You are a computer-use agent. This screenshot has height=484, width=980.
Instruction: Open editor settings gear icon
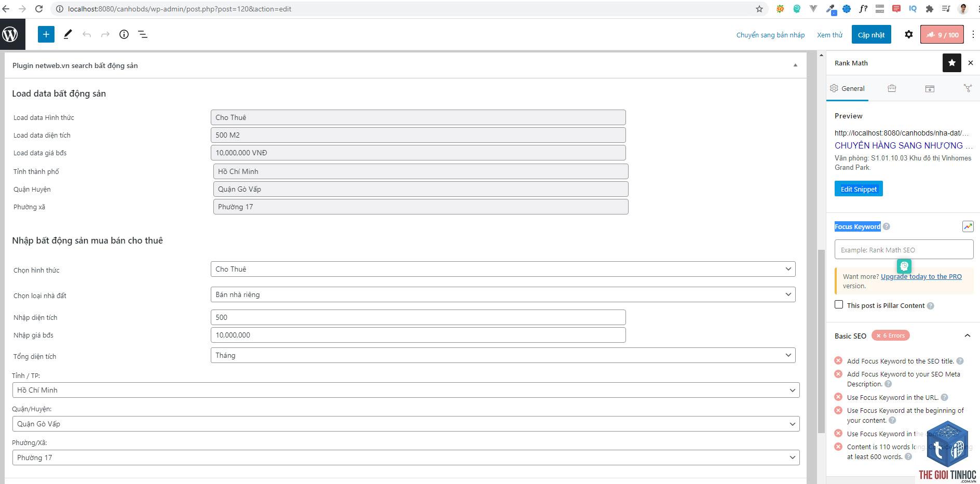pyautogui.click(x=908, y=34)
